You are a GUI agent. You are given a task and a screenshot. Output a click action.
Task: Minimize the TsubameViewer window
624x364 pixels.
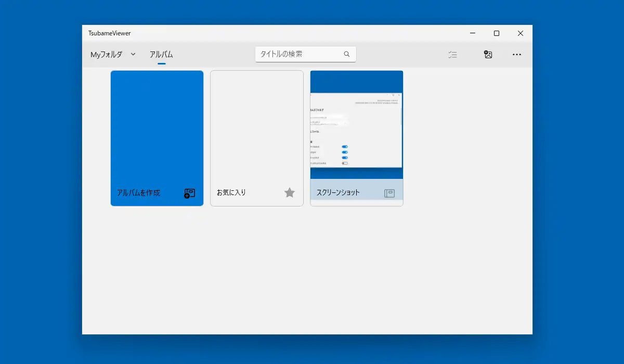pos(473,33)
